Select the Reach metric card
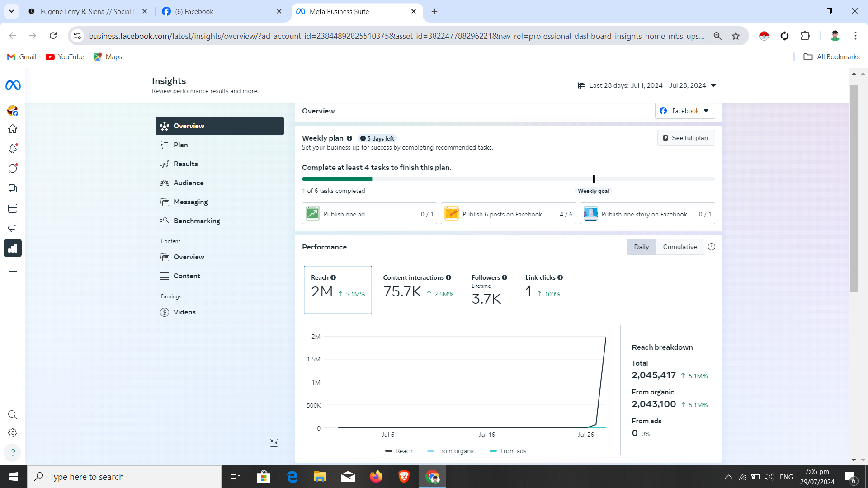This screenshot has width=868, height=488. point(338,290)
